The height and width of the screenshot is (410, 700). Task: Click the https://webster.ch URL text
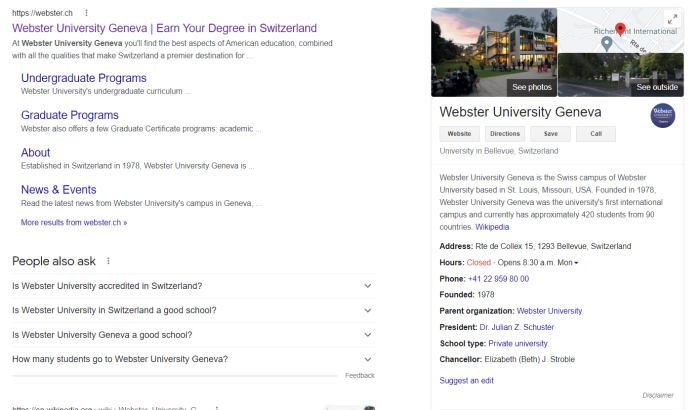click(42, 13)
